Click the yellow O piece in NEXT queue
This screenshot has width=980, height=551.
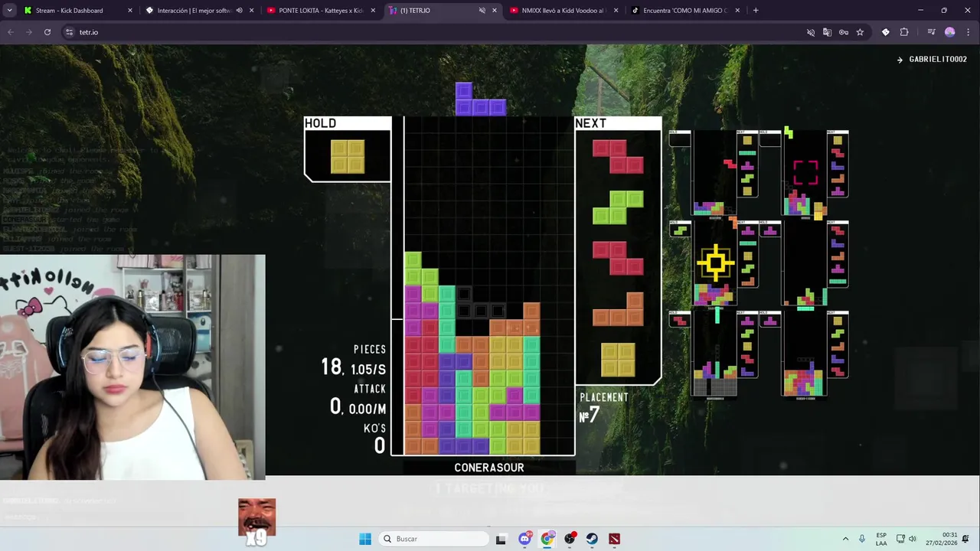(618, 360)
